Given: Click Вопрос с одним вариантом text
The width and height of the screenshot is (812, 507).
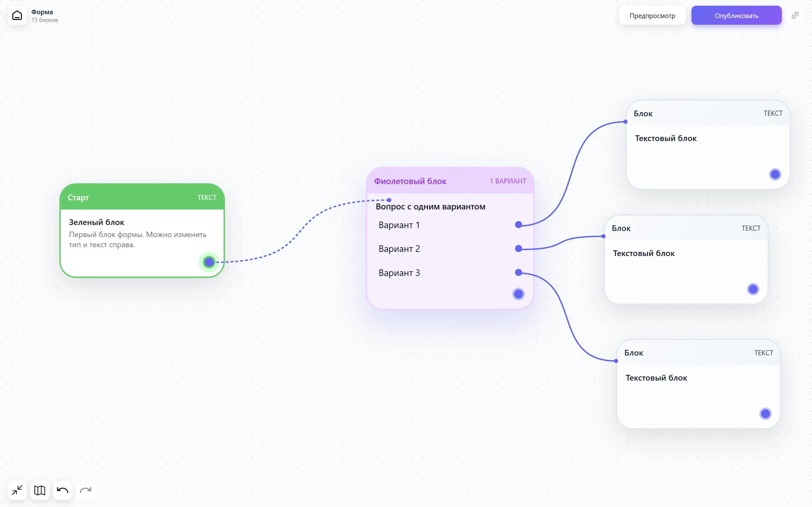Looking at the screenshot, I should [x=430, y=207].
